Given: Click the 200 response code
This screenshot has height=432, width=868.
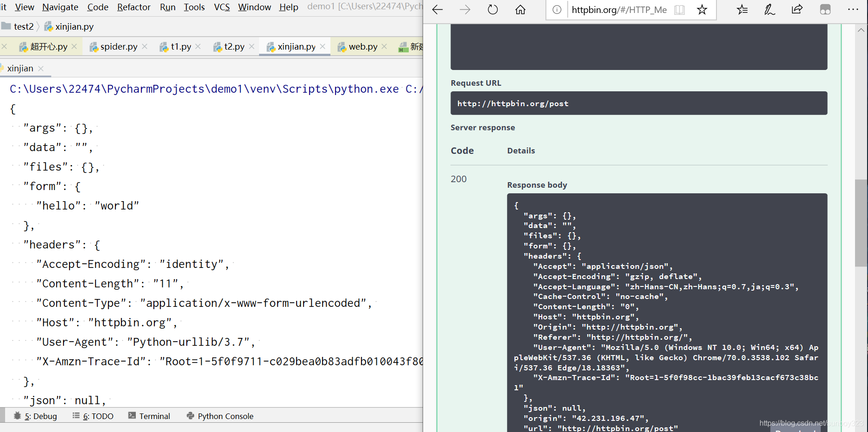Looking at the screenshot, I should 458,179.
